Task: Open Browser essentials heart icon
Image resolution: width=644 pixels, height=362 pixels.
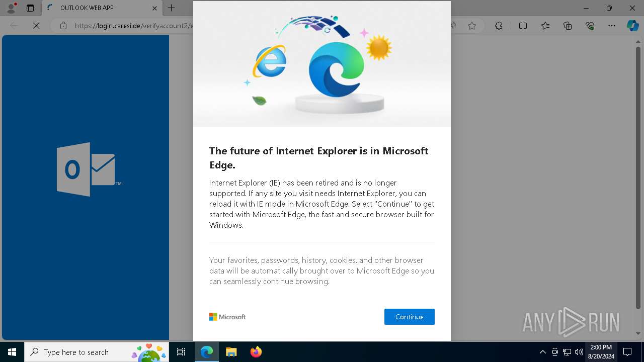Action: 590,26
